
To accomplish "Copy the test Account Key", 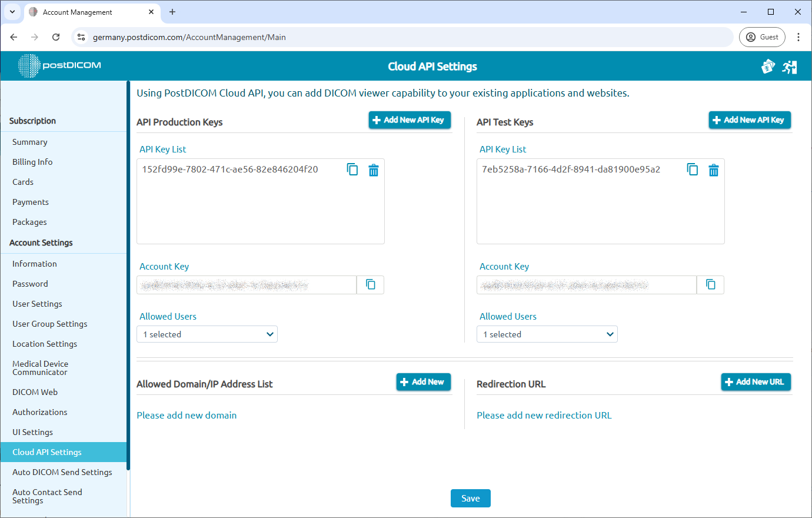I will pyautogui.click(x=710, y=284).
